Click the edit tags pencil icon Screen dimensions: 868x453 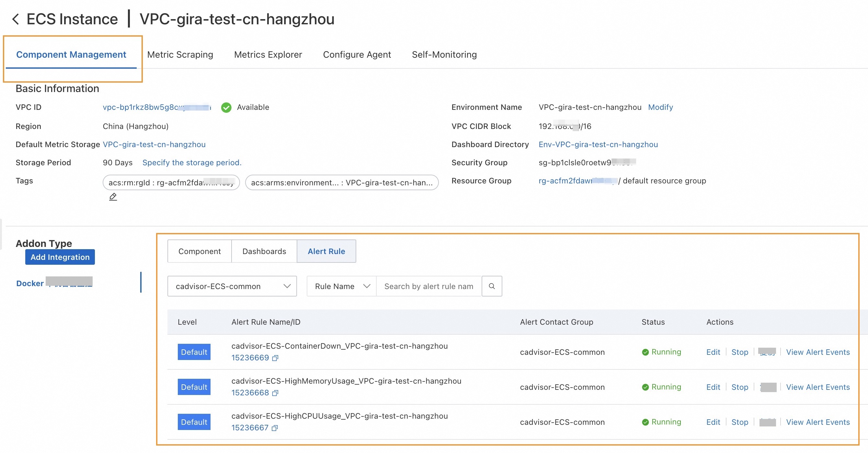tap(113, 196)
